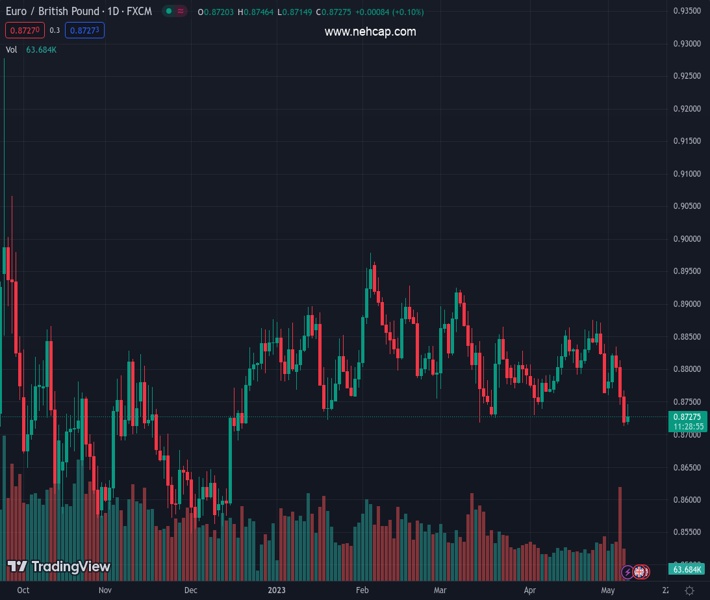Click the Nov label on time axis
Image resolution: width=710 pixels, height=600 pixels.
tap(105, 590)
